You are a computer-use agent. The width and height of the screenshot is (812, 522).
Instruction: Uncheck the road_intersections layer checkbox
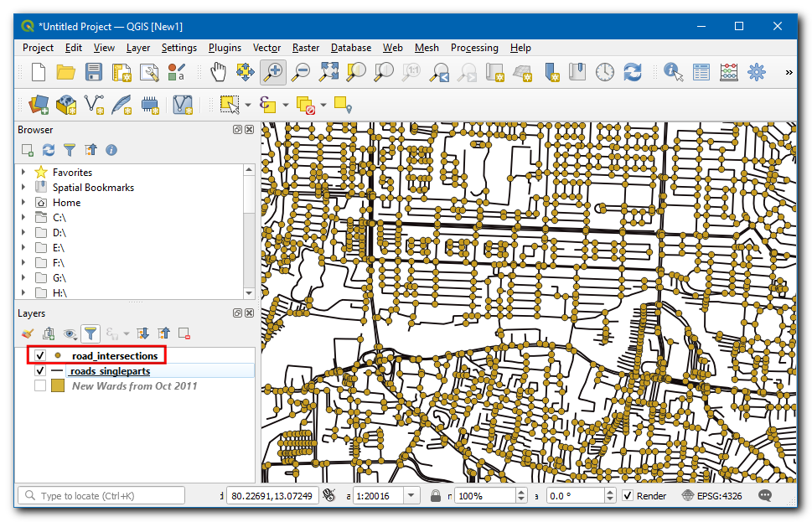(40, 356)
